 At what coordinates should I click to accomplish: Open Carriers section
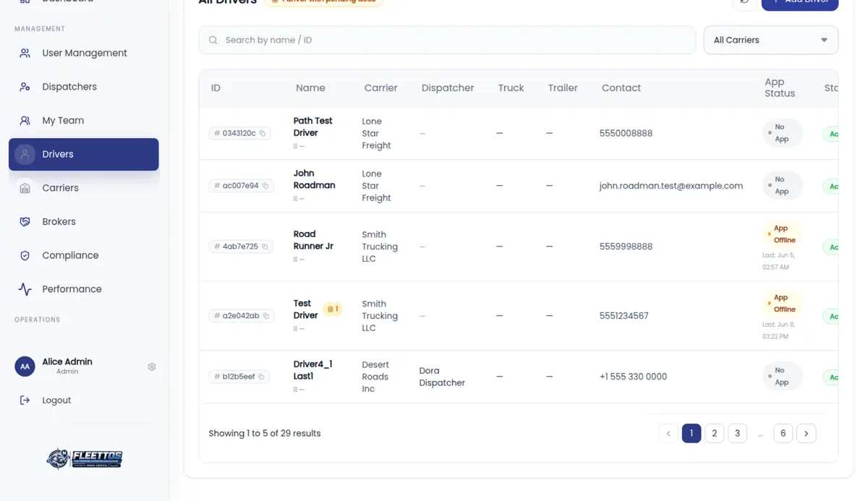[x=84, y=188]
